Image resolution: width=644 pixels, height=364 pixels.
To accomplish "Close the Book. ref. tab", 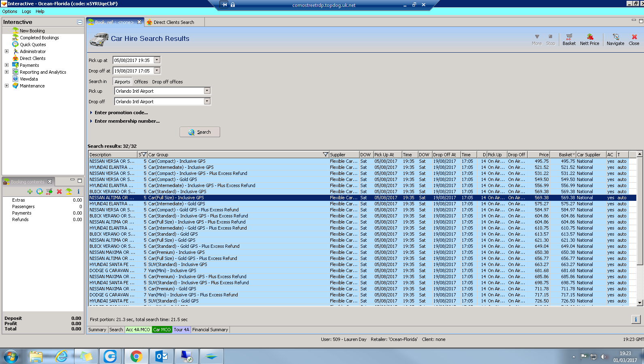I will point(139,22).
